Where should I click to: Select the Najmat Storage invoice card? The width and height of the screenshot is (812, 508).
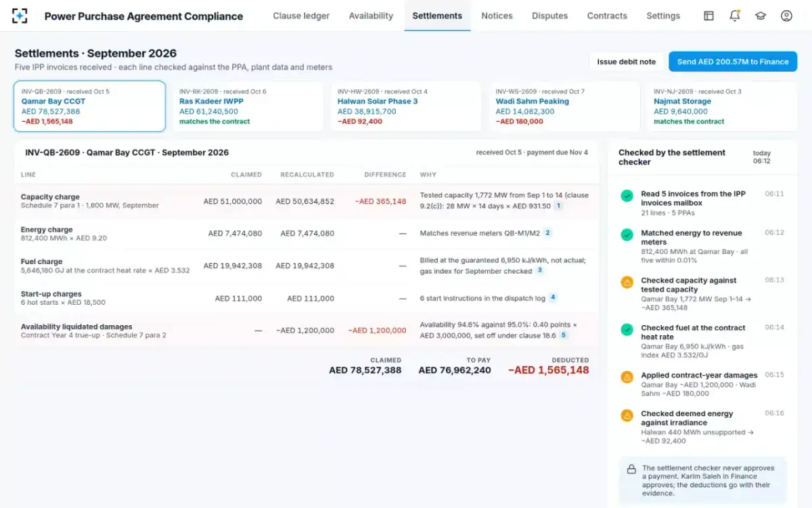(x=722, y=106)
